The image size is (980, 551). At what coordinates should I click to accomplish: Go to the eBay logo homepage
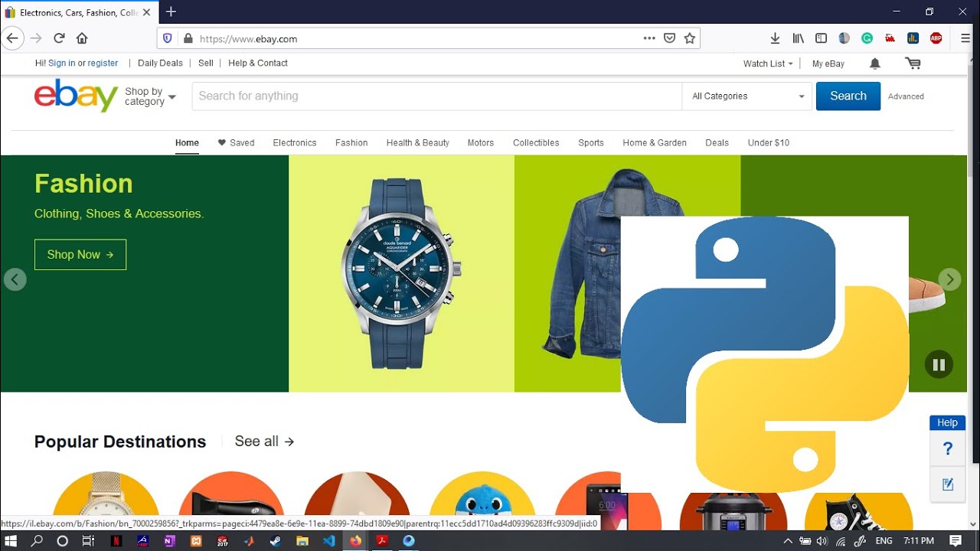[x=76, y=96]
